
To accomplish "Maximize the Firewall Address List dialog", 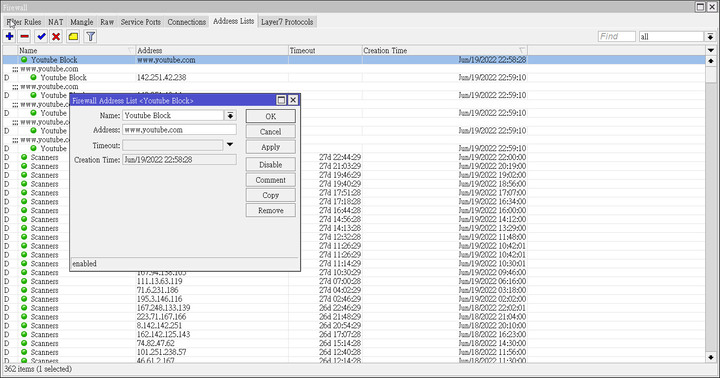I will click(281, 100).
